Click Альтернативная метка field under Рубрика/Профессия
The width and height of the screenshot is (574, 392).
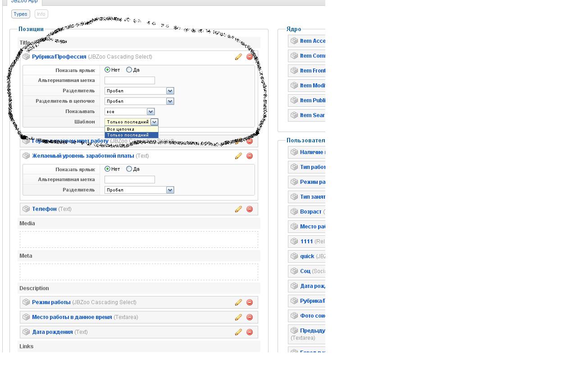pyautogui.click(x=129, y=80)
